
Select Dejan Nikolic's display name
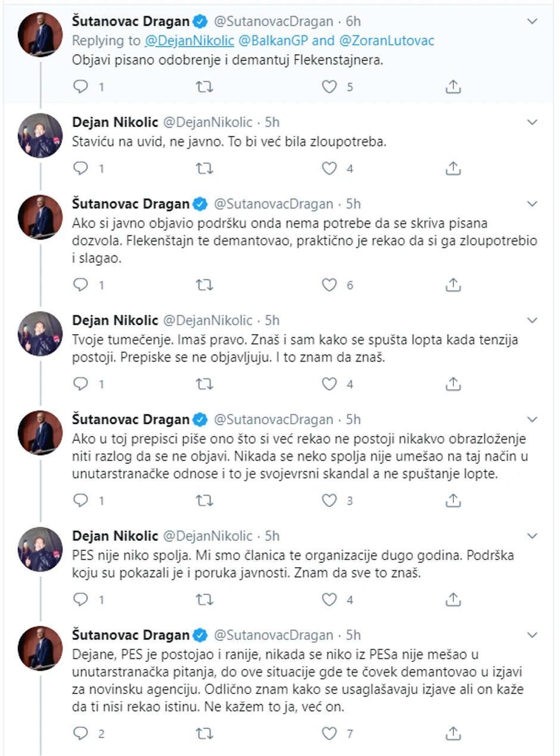click(x=116, y=122)
